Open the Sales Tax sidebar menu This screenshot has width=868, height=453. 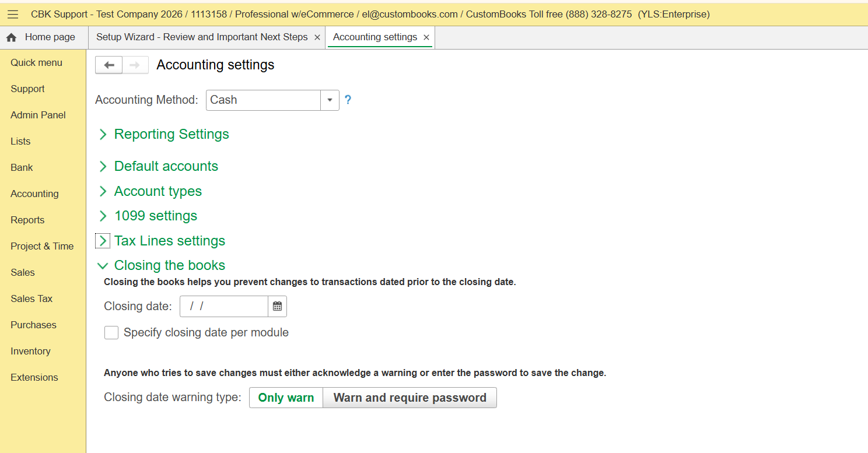tap(32, 299)
